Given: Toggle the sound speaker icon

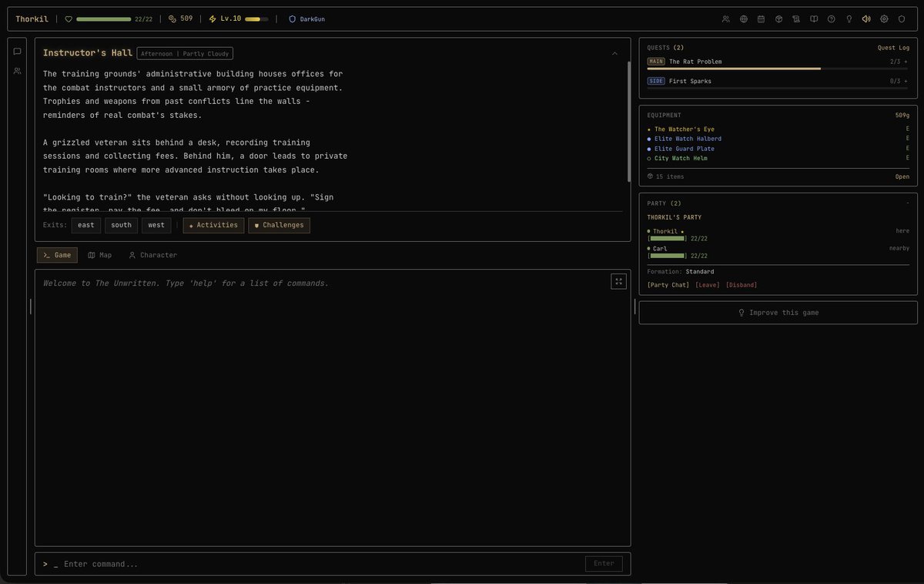Looking at the screenshot, I should tap(866, 18).
